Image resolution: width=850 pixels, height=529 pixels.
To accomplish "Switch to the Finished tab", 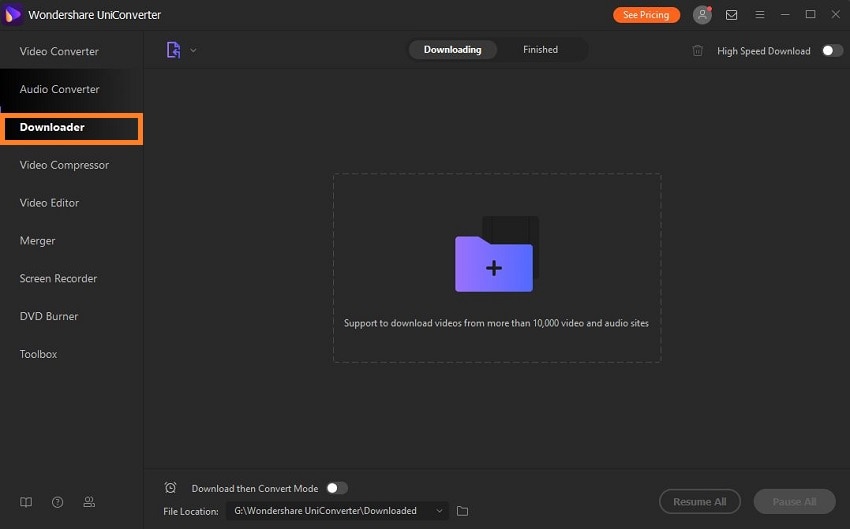I will point(540,50).
